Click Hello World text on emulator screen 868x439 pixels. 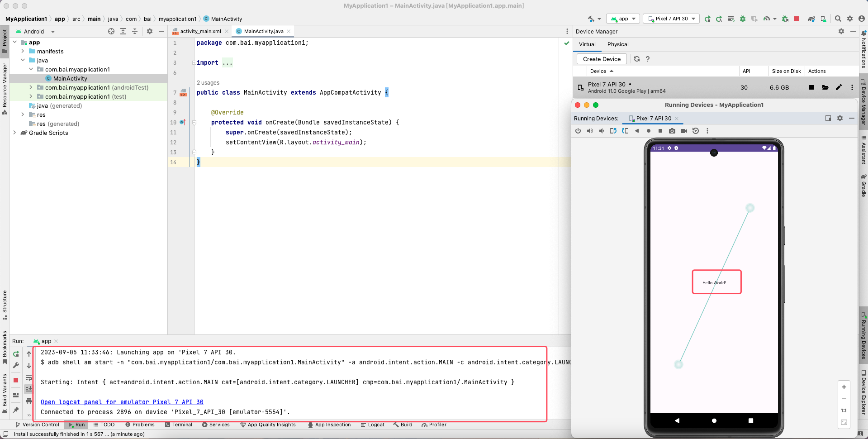tap(714, 282)
